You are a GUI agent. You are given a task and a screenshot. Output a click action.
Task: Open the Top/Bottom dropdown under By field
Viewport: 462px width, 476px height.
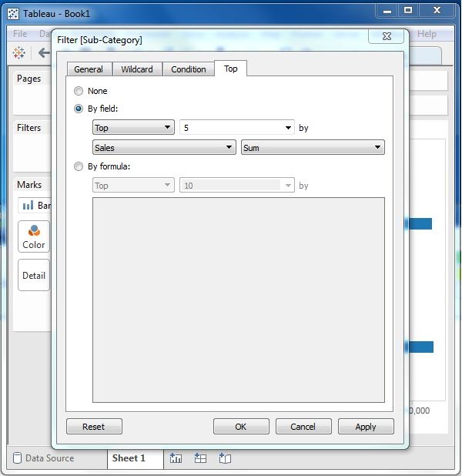133,128
